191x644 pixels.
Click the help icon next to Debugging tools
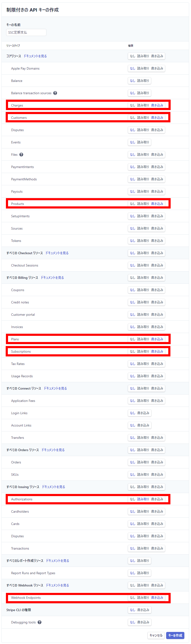[x=40, y=622]
